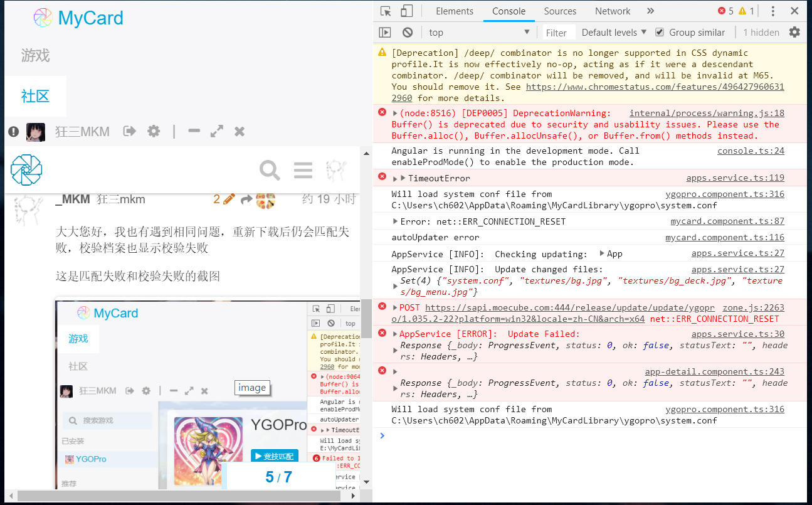Open apps.service.ts:30 source link
Screen dimensions: 812x505
[738, 334]
